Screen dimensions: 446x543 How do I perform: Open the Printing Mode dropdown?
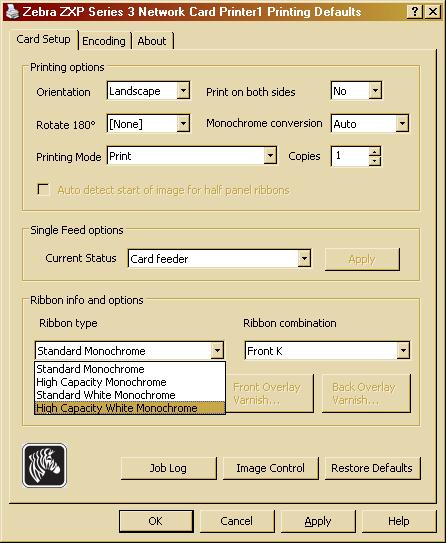[x=270, y=156]
